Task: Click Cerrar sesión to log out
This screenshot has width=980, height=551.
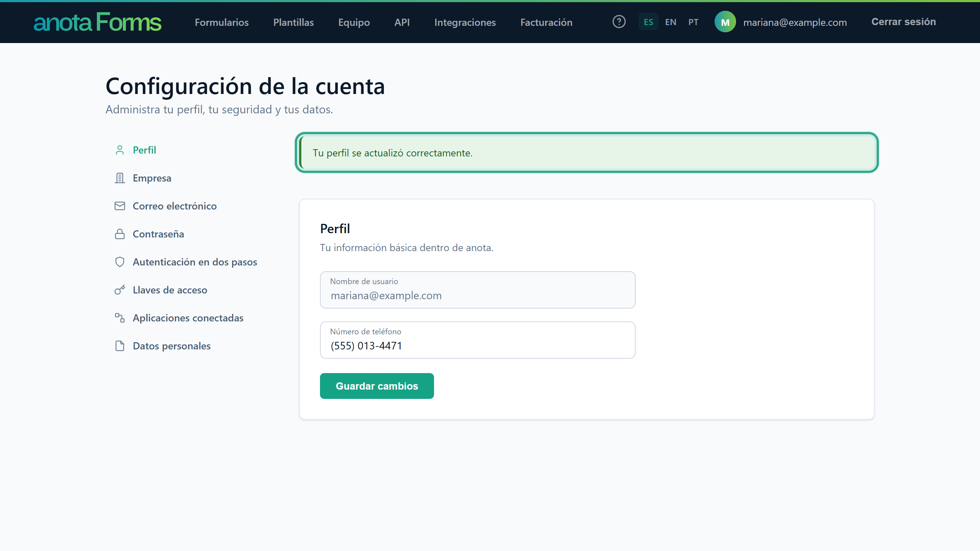Action: point(904,22)
